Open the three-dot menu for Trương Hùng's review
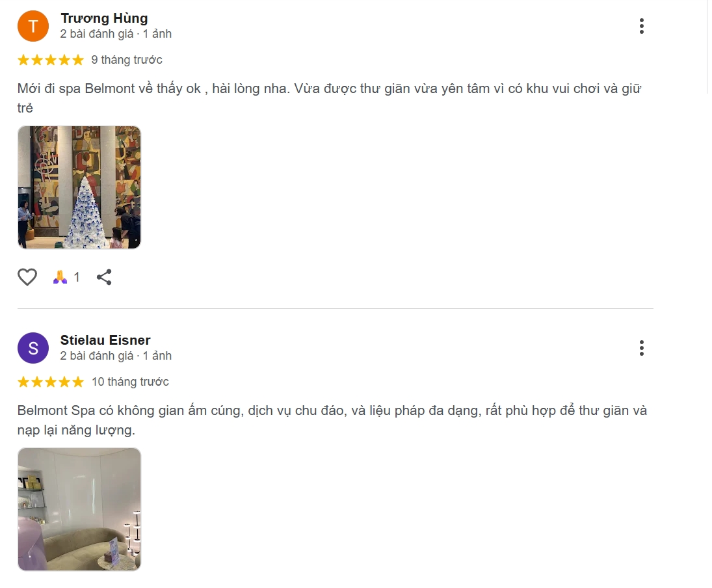Screen dimensions: 712x588 click(x=642, y=26)
